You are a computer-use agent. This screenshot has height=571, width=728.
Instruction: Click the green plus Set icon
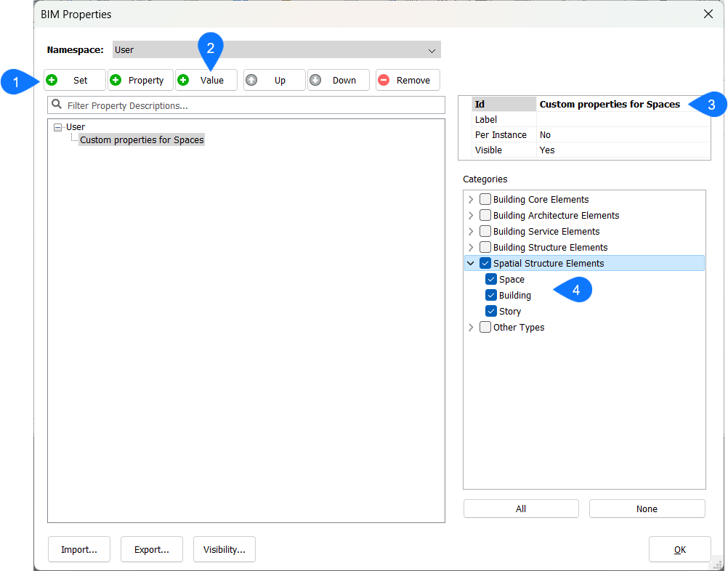[52, 80]
